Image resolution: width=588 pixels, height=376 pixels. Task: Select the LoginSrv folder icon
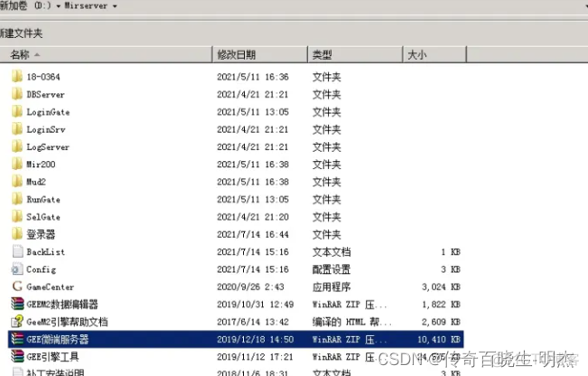(17, 129)
